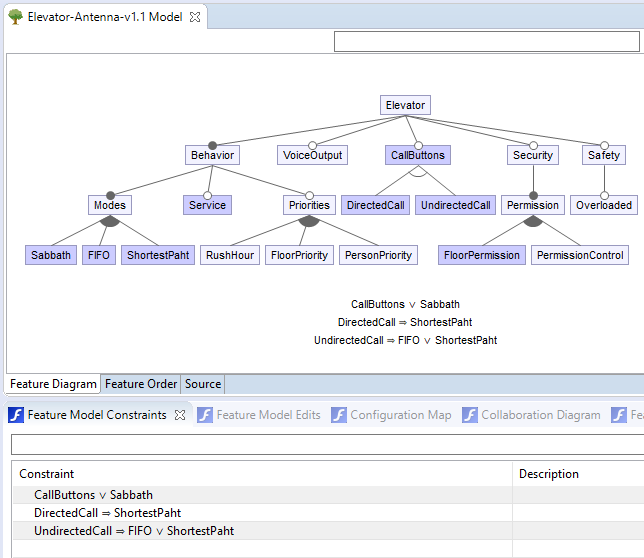Open the Feature Order tab
Viewport: 644px width, 558px height.
tap(141, 384)
